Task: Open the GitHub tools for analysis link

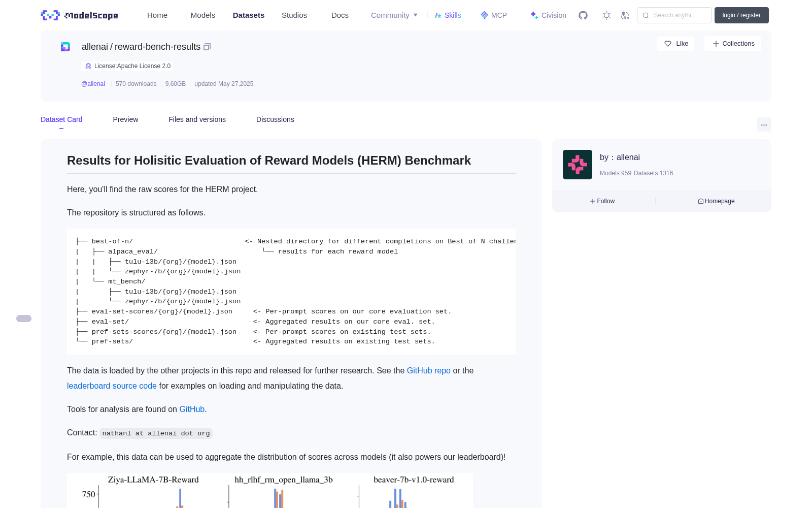Action: (192, 409)
